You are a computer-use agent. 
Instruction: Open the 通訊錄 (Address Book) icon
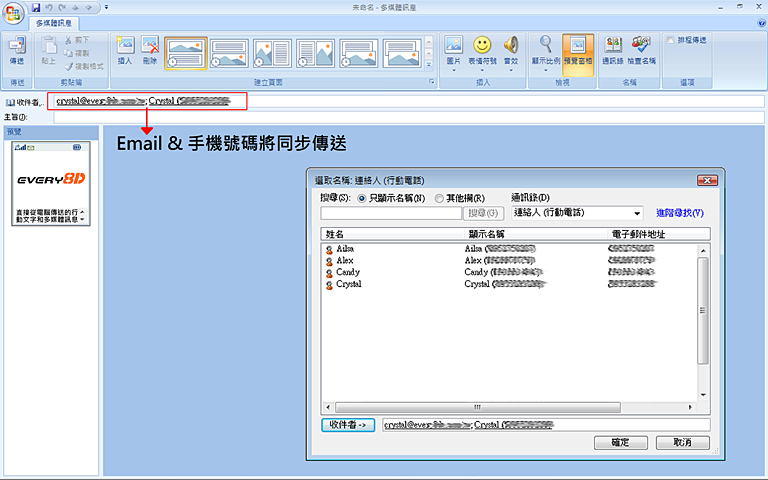click(x=612, y=50)
